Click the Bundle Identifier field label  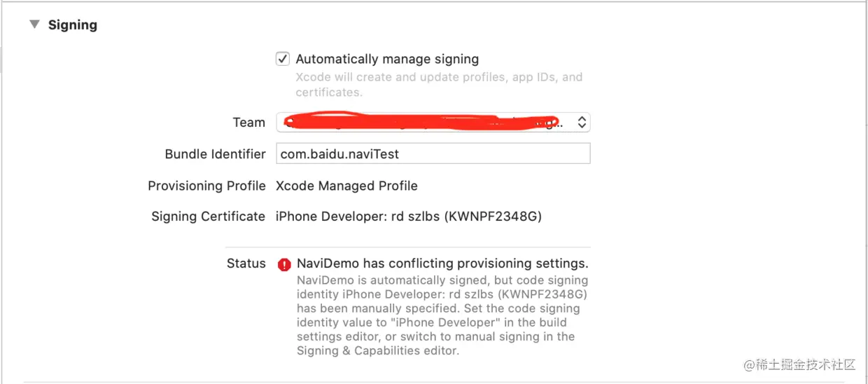pyautogui.click(x=215, y=154)
